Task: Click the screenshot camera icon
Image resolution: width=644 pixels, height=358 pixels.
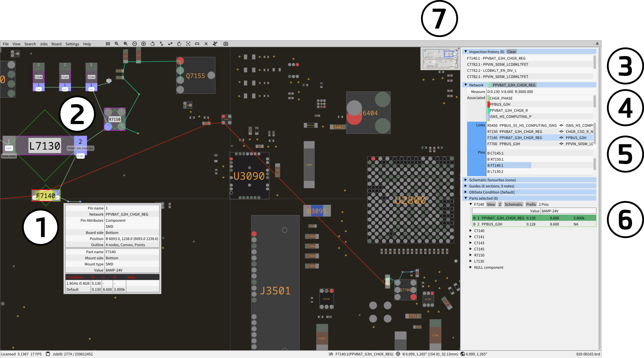Action: click(x=226, y=44)
